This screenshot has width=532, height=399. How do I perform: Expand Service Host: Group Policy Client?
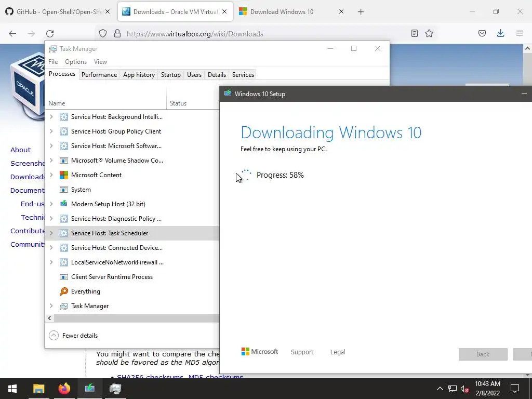(x=51, y=131)
